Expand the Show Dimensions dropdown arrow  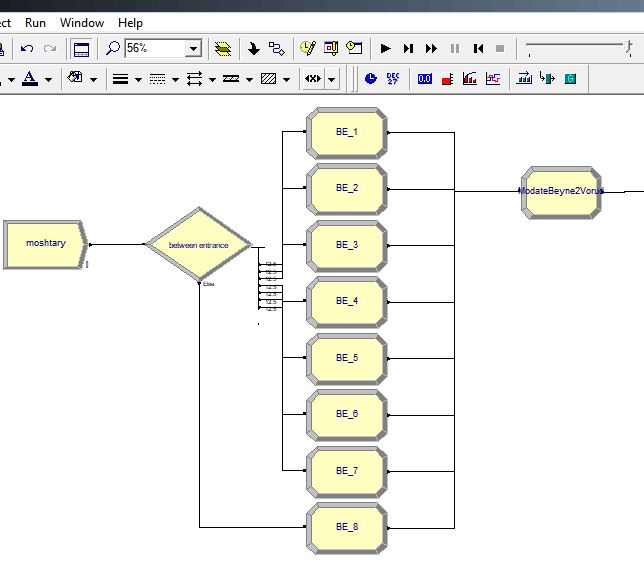[331, 78]
